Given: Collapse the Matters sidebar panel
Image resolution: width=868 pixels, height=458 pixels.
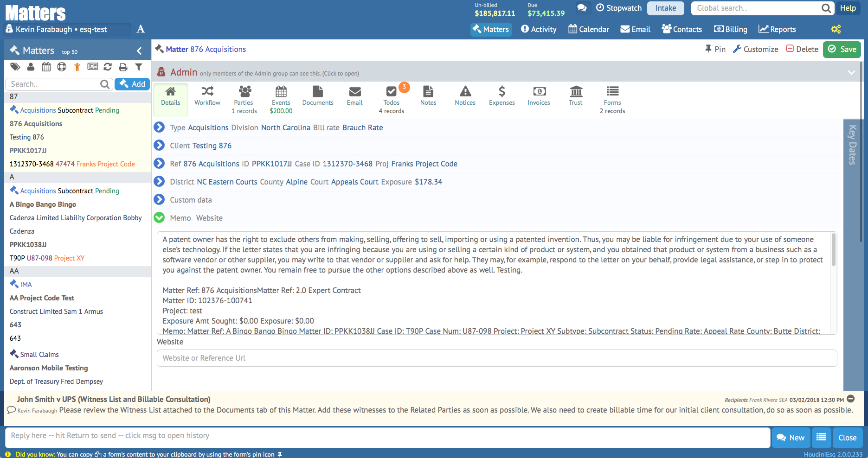Looking at the screenshot, I should (139, 51).
